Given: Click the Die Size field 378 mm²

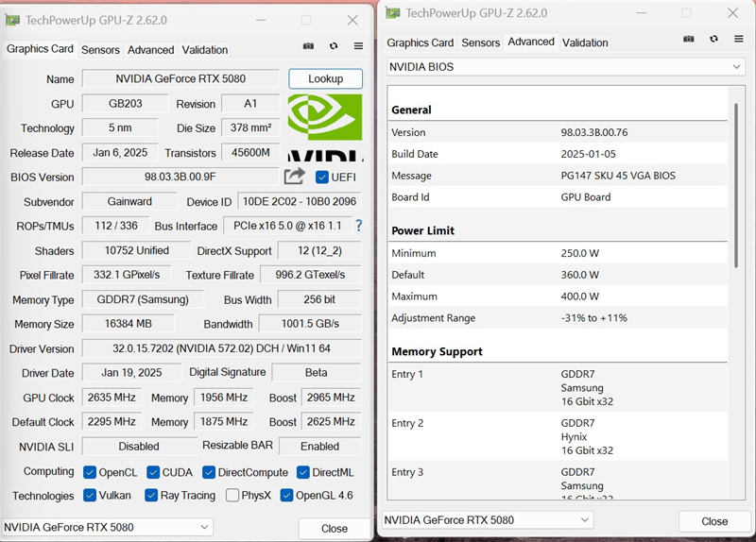Looking at the screenshot, I should point(250,127).
